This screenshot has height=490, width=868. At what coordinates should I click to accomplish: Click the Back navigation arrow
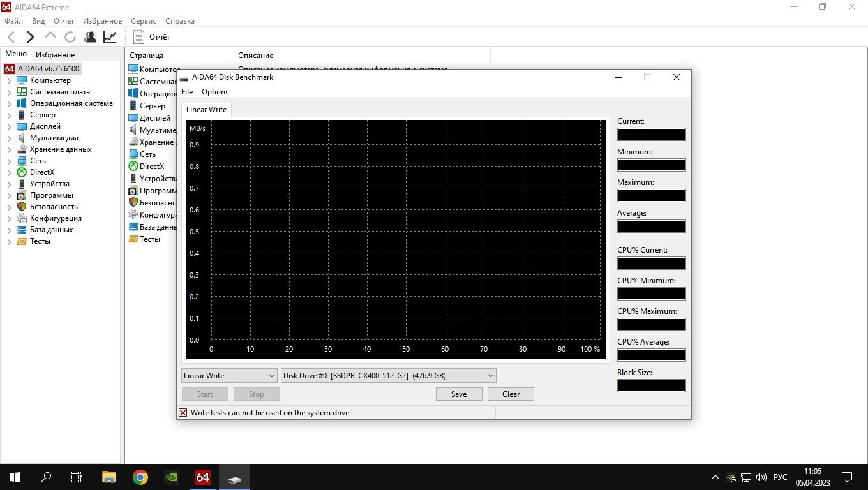(11, 37)
